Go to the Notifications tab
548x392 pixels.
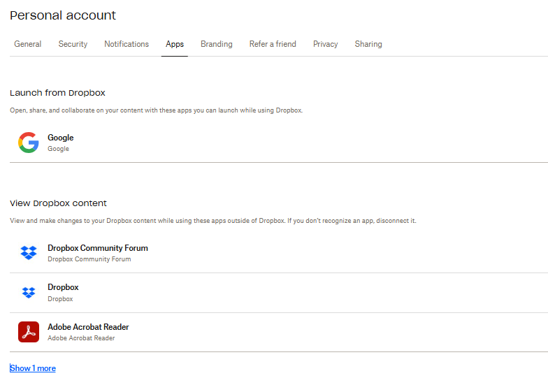[127, 44]
